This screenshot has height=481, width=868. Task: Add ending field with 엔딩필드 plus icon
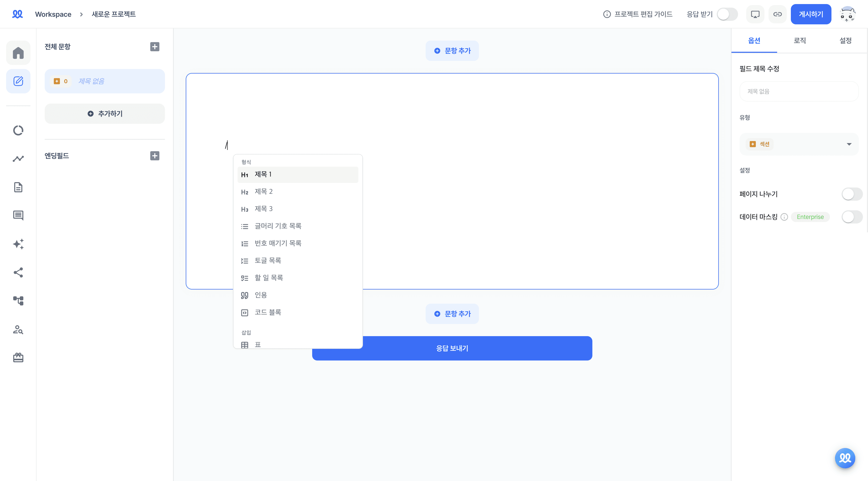tap(155, 156)
